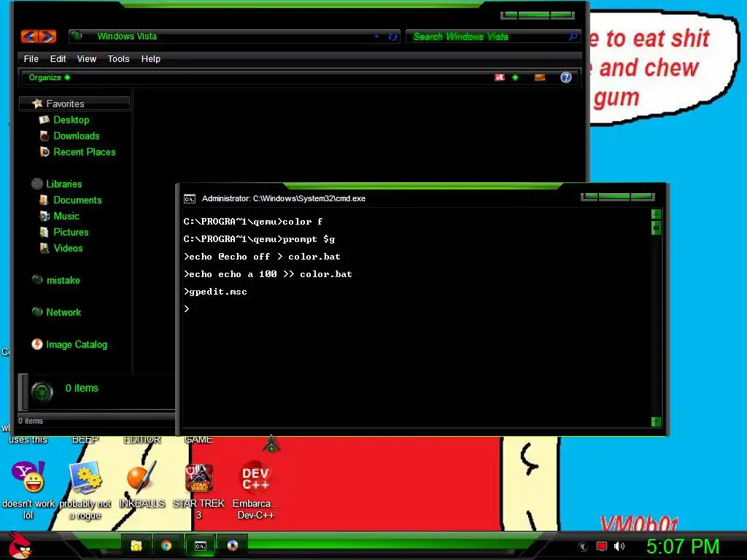Click the cmd.exe title bar icon
The image size is (747, 560).
190,198
